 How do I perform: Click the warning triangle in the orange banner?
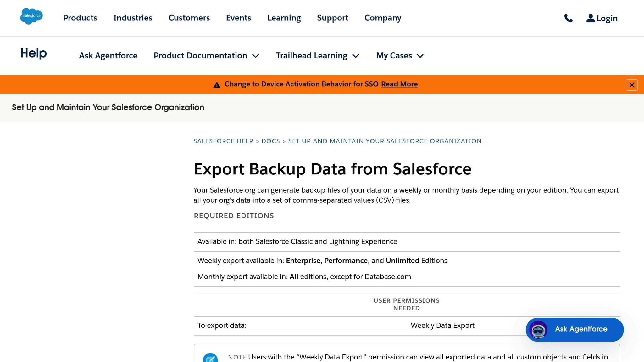tap(217, 84)
